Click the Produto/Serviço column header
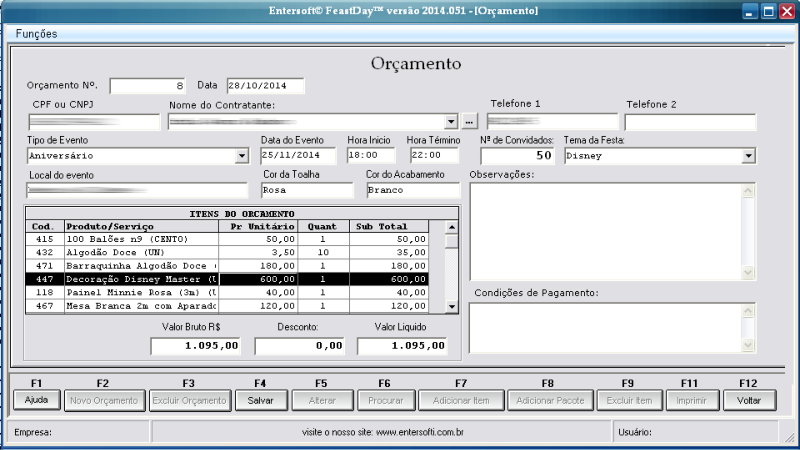 (x=141, y=227)
